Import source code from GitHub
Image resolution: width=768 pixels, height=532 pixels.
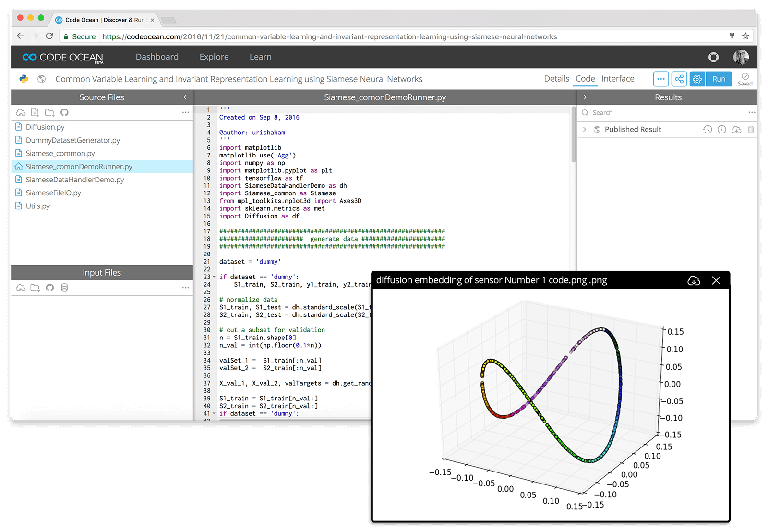tap(64, 112)
